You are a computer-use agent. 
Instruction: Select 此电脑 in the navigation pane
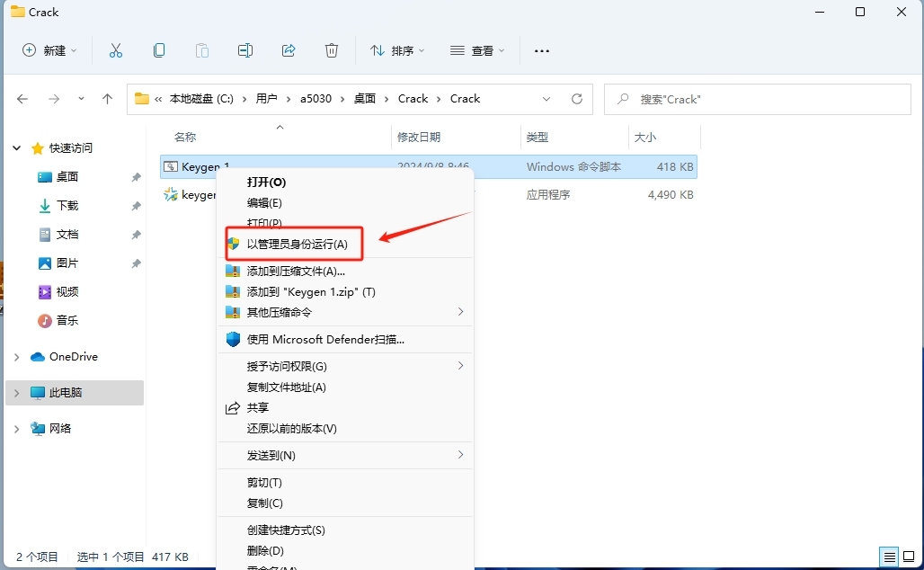click(x=65, y=393)
